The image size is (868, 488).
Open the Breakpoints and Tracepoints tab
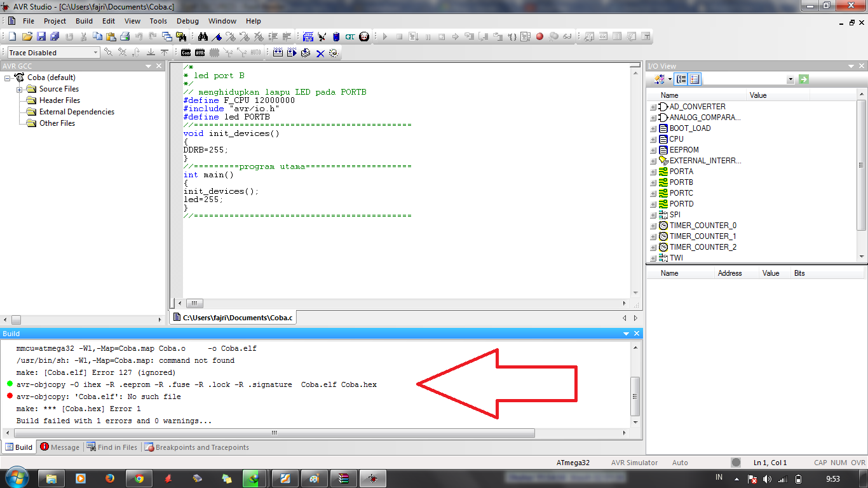click(197, 447)
